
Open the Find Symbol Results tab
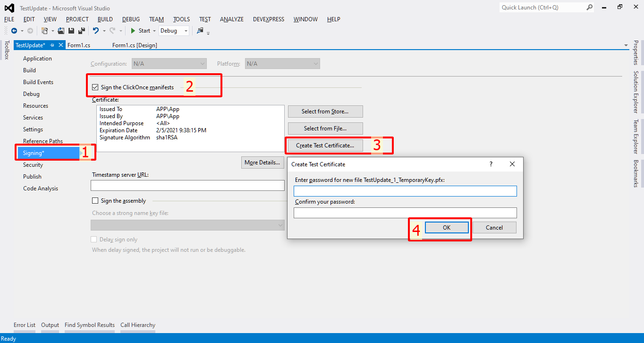click(90, 325)
